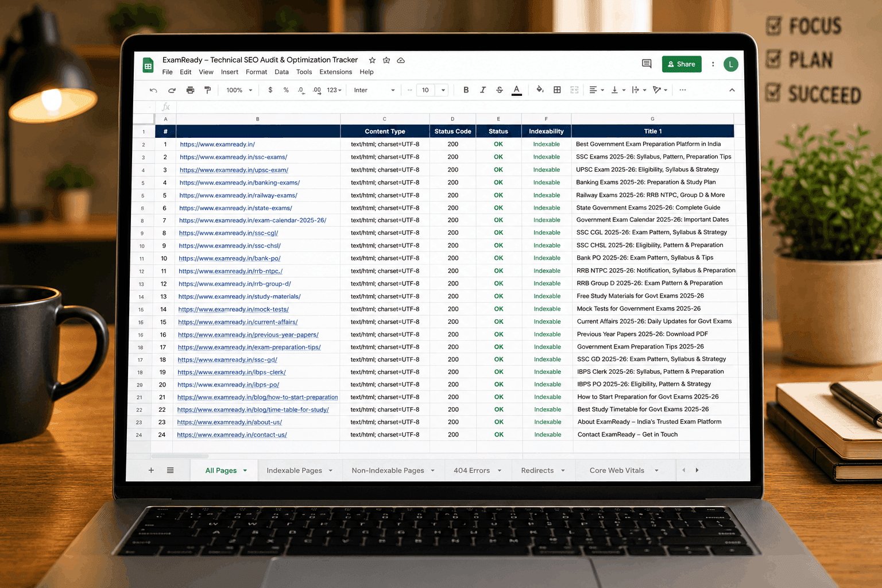Image resolution: width=882 pixels, height=588 pixels.
Task: Increase decimal places using the .00 icon
Action: point(317,90)
